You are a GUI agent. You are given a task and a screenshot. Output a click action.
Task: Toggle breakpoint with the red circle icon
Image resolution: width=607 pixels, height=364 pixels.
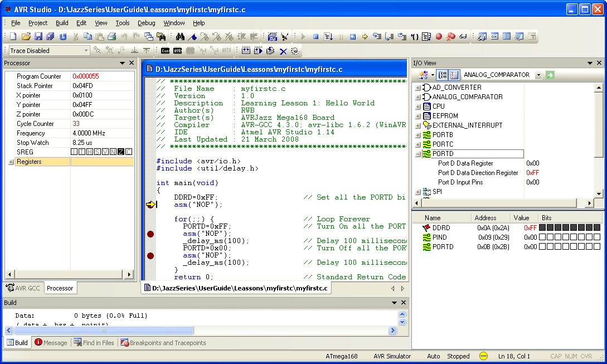click(x=439, y=36)
